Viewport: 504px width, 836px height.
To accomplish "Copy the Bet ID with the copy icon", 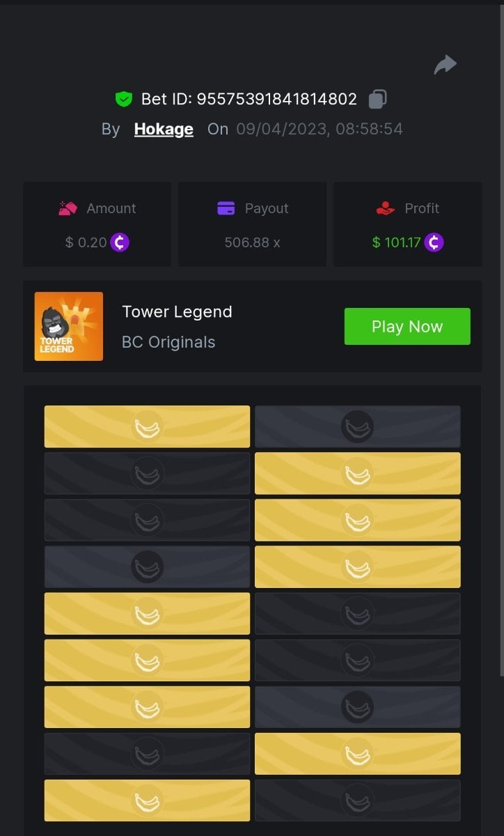I will (x=377, y=99).
